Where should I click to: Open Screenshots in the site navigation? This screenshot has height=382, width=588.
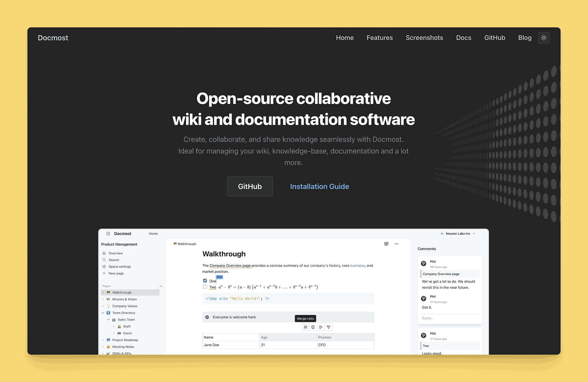tap(424, 38)
